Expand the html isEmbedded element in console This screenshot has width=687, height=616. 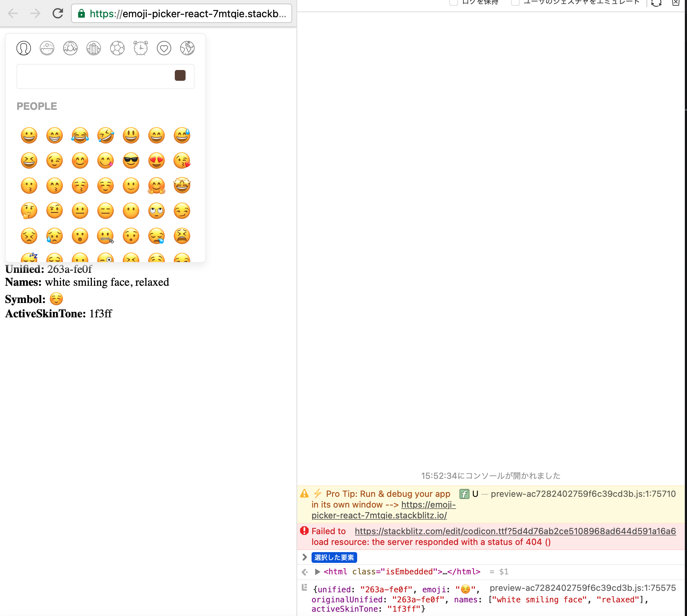coord(317,571)
